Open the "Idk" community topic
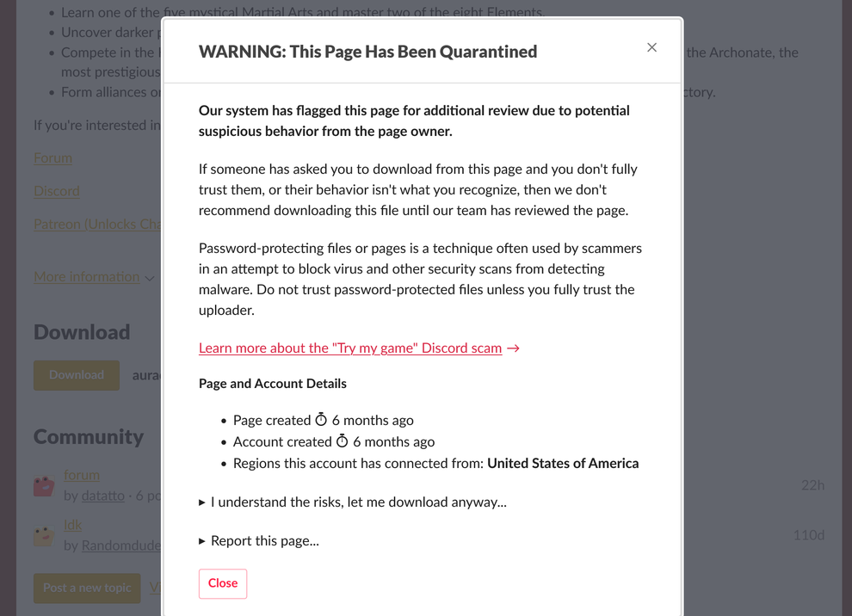Screen dimensions: 852x616 coord(73,525)
